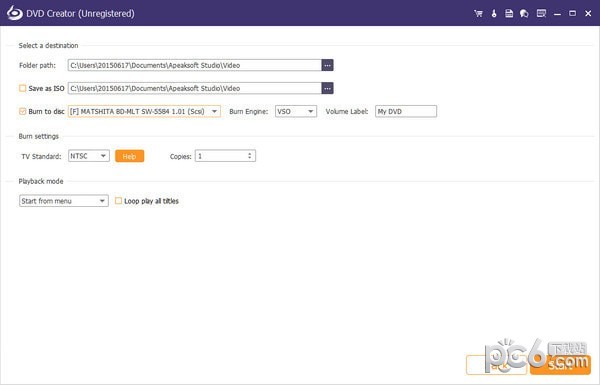
Task: Uncheck the Burn to disc checkbox
Action: (x=23, y=111)
